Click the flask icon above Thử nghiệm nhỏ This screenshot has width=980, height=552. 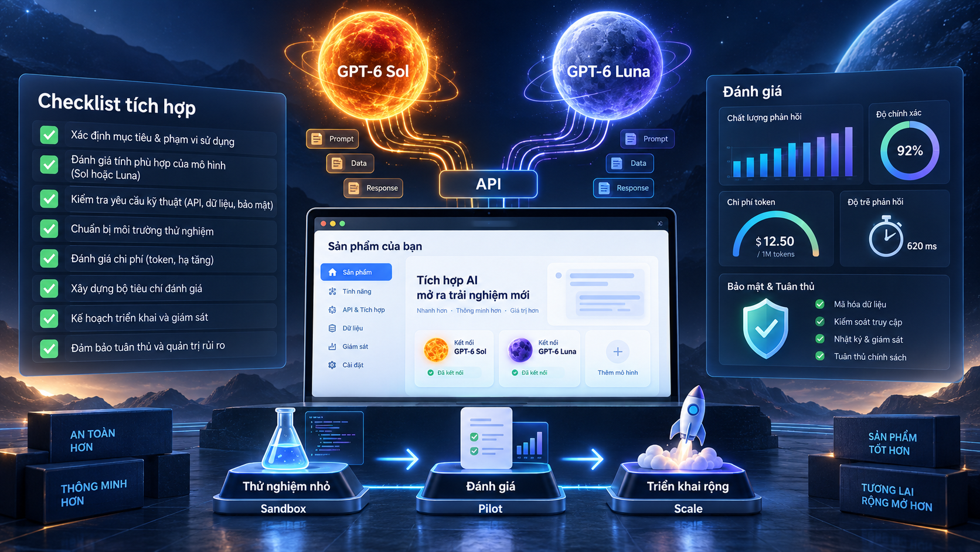(285, 439)
